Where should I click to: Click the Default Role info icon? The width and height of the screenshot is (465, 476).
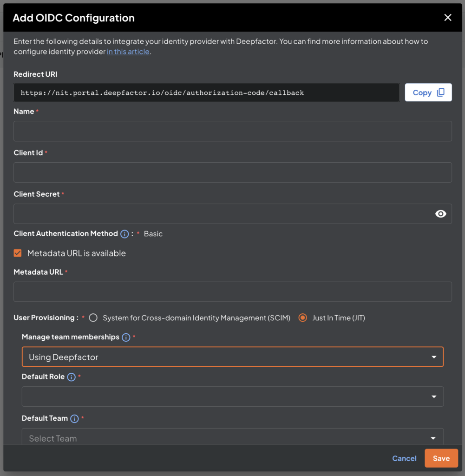tap(71, 377)
